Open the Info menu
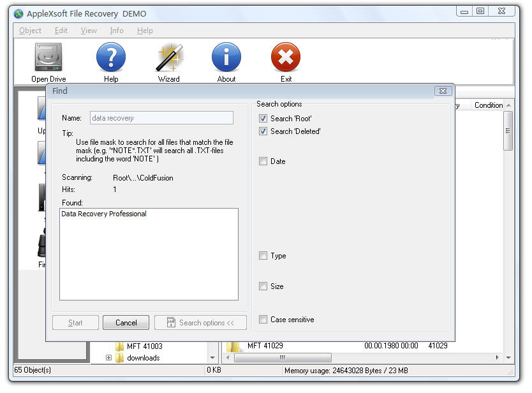This screenshot has width=532, height=393. 117,31
